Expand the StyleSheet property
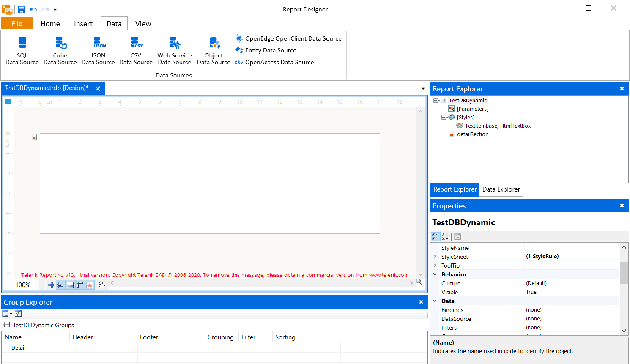 pyautogui.click(x=435, y=257)
